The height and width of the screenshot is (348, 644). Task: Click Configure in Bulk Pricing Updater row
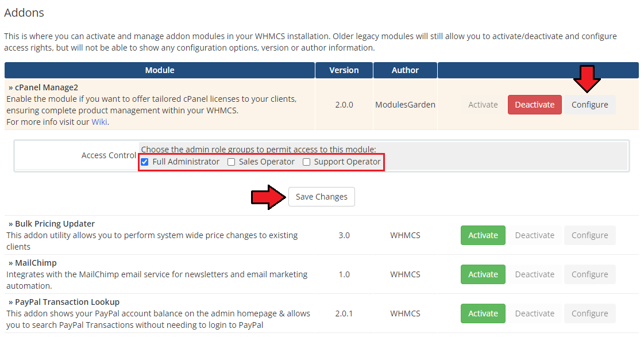point(589,235)
